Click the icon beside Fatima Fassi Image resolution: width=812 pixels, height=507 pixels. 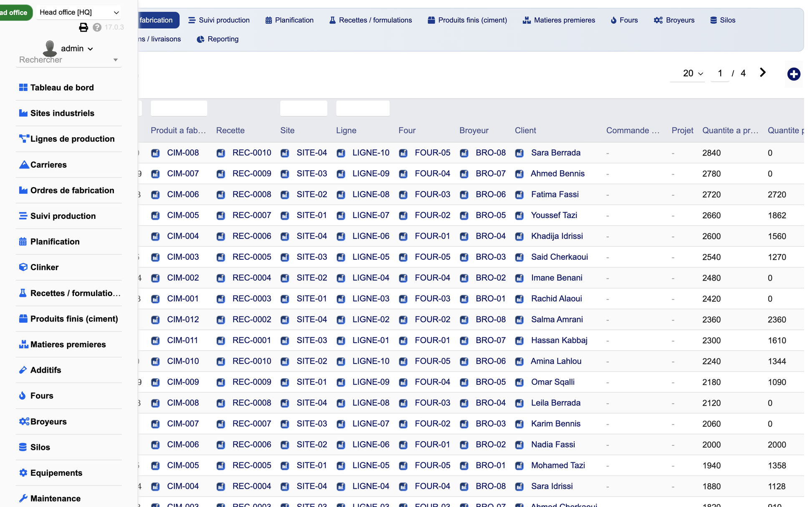pos(519,195)
